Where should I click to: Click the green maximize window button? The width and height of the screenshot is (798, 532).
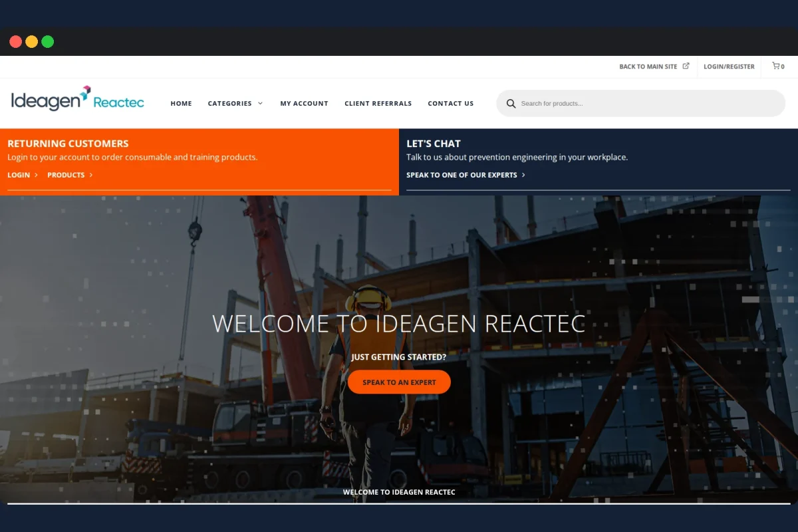coord(47,41)
